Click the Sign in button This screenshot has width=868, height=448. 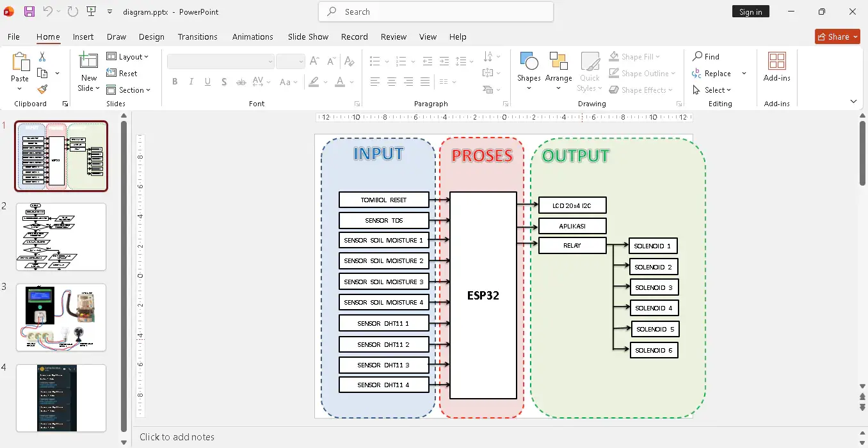click(x=750, y=12)
